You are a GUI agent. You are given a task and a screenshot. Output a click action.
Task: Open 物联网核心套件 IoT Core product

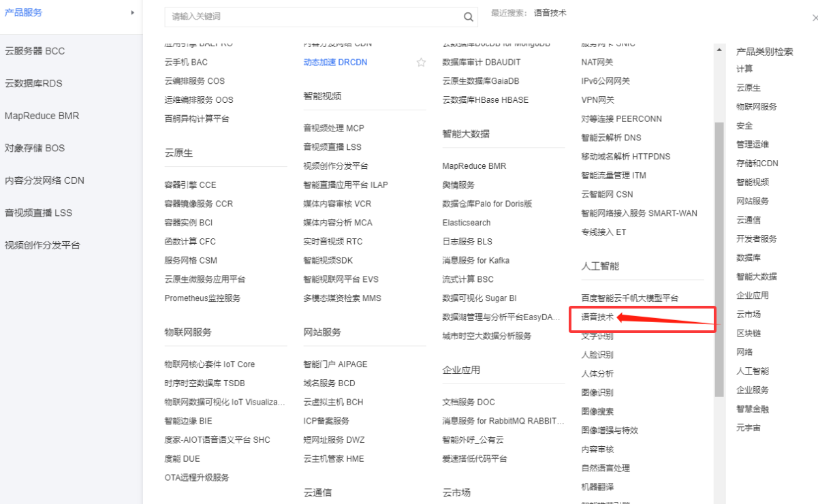(x=210, y=364)
